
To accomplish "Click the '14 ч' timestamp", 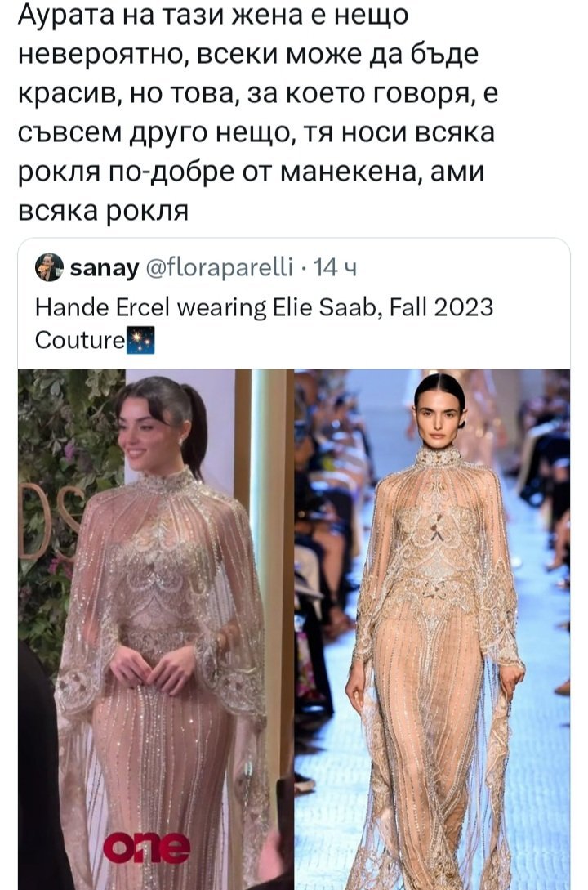I will pos(335,266).
